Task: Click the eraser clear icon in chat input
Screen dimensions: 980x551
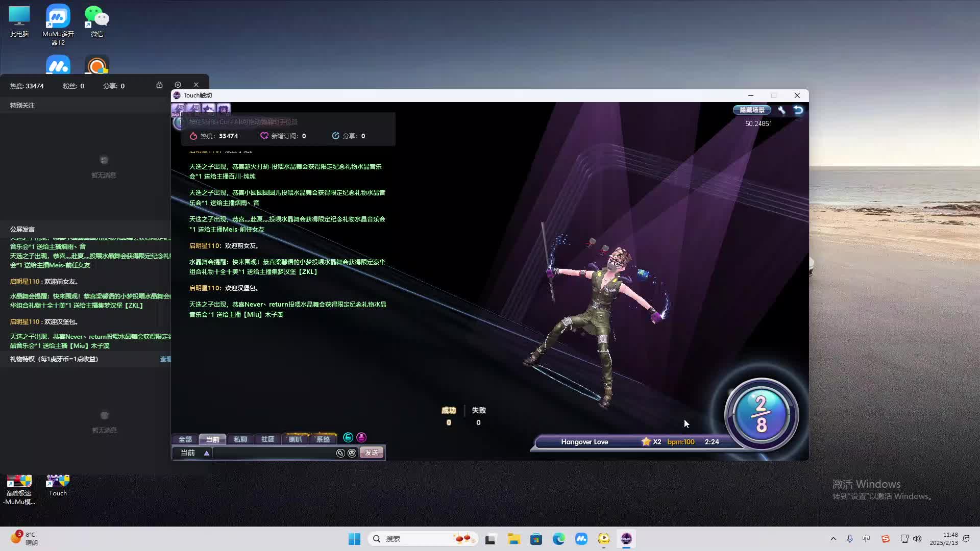Action: click(x=340, y=453)
